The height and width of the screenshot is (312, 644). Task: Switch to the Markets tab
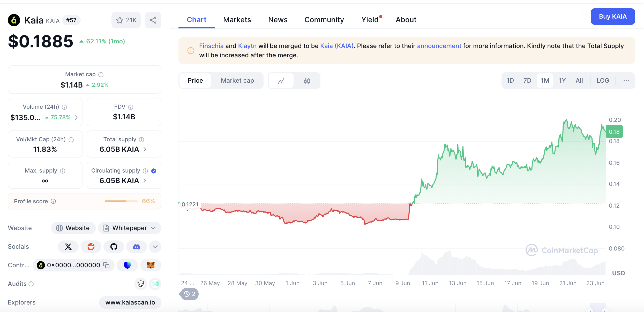coord(237,20)
